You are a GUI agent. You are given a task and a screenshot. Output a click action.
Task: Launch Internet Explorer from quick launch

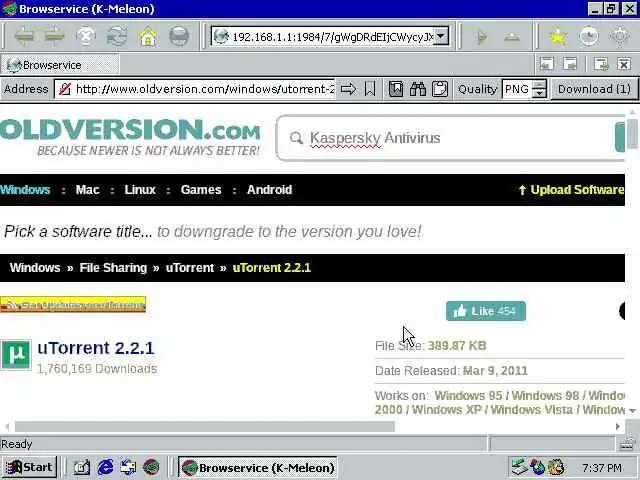[105, 467]
